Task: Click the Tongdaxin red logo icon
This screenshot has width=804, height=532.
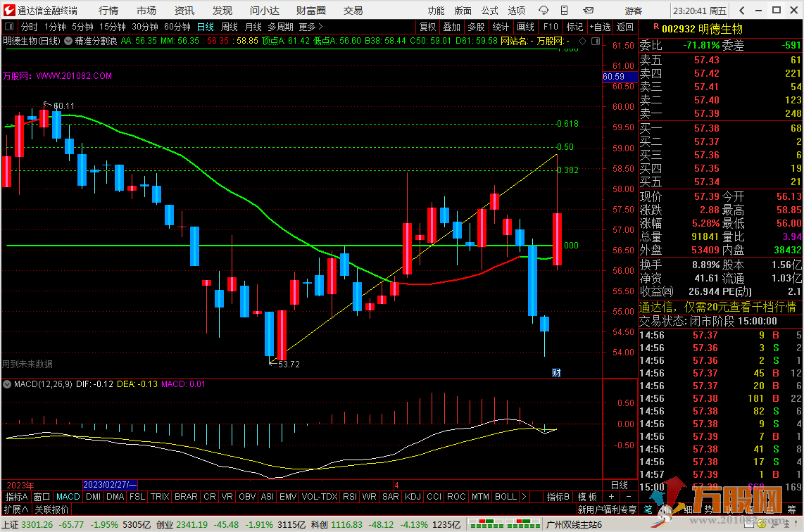Action: click(x=8, y=11)
